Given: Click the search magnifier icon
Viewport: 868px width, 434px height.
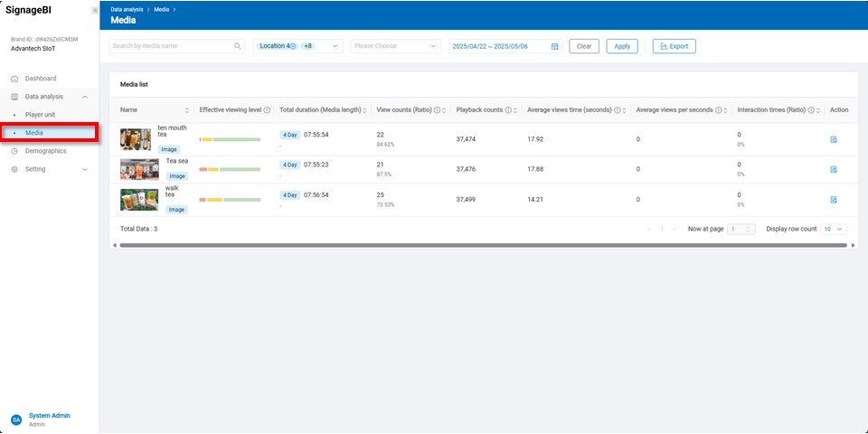Looking at the screenshot, I should pos(238,46).
